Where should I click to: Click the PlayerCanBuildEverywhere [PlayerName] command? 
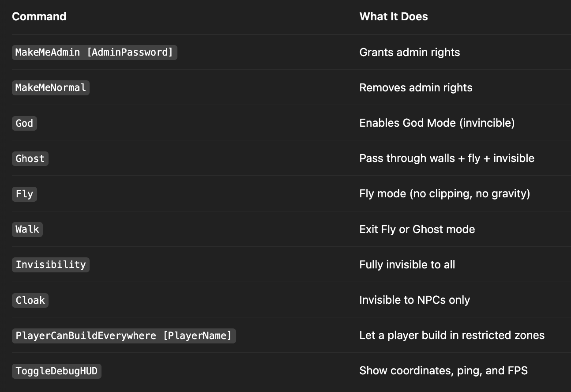click(x=124, y=335)
